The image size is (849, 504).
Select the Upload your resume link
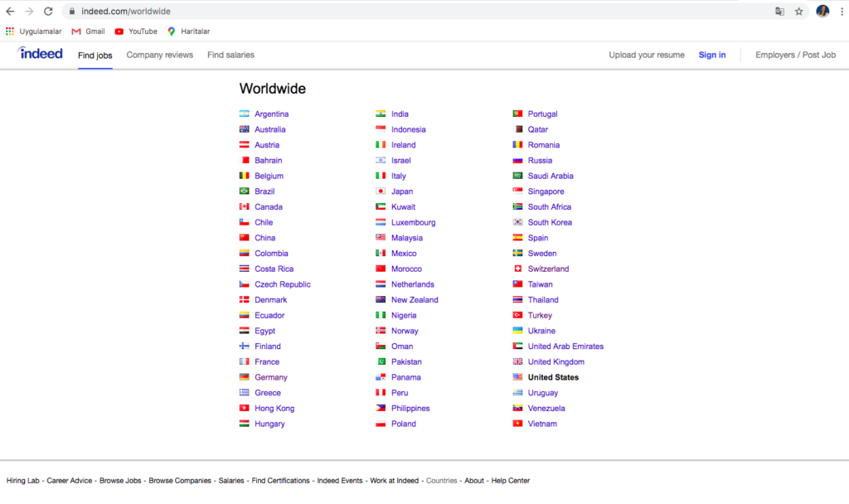point(647,55)
